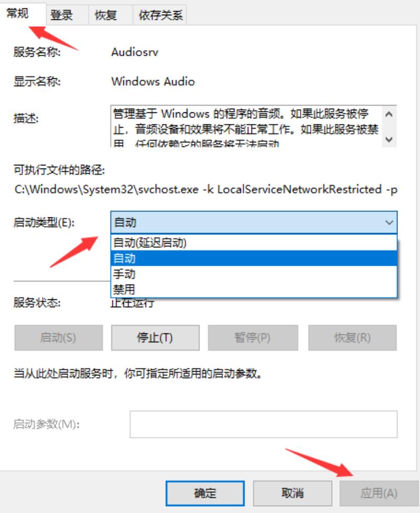Click the 启动(S) service button
420x513 pixels.
point(59,338)
